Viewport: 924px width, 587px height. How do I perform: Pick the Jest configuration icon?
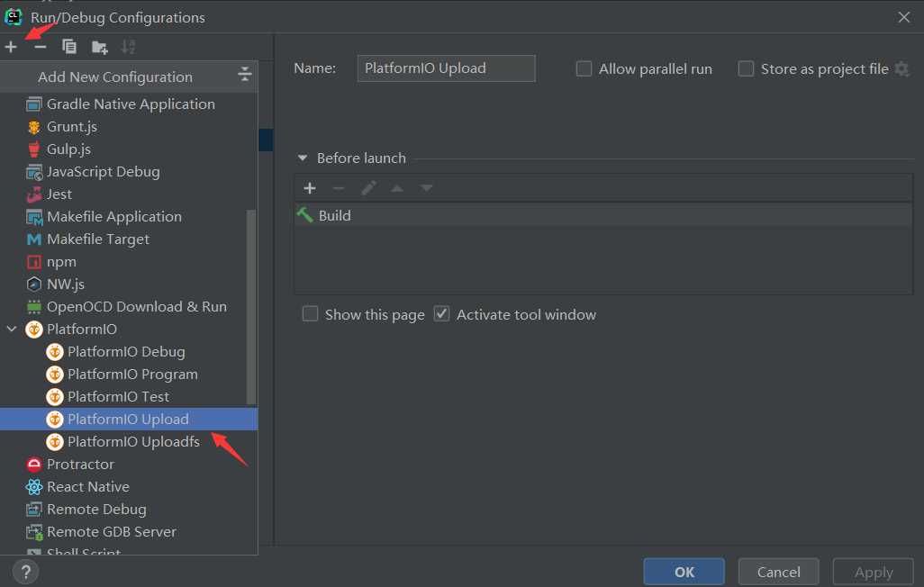(34, 194)
